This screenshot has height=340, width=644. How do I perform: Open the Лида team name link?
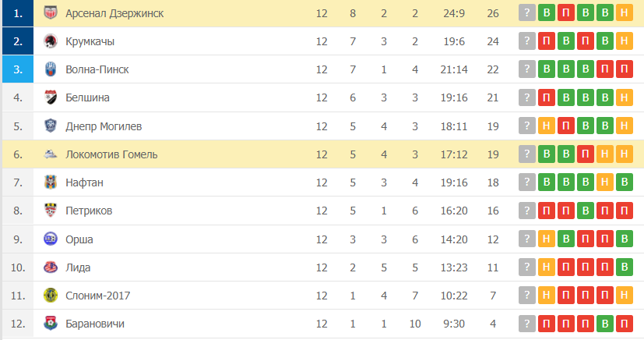click(x=78, y=267)
